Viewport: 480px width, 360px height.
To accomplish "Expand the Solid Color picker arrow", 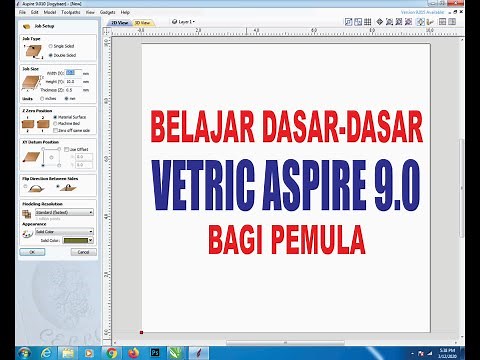I will pos(91,240).
